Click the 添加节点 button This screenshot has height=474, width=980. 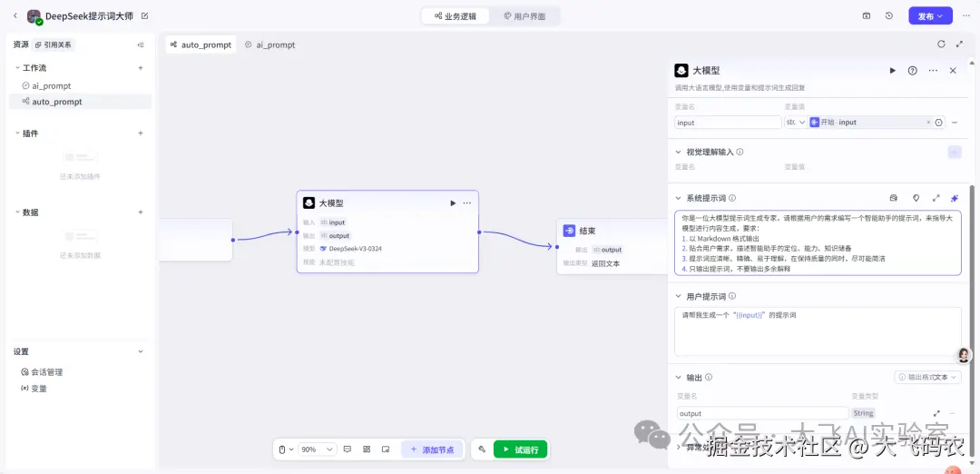coord(432,449)
